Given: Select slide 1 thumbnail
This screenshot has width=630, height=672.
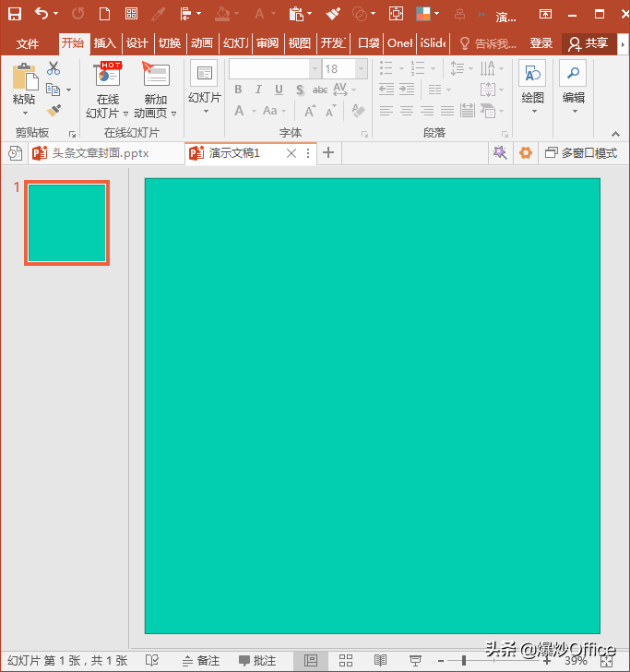Looking at the screenshot, I should click(x=66, y=222).
